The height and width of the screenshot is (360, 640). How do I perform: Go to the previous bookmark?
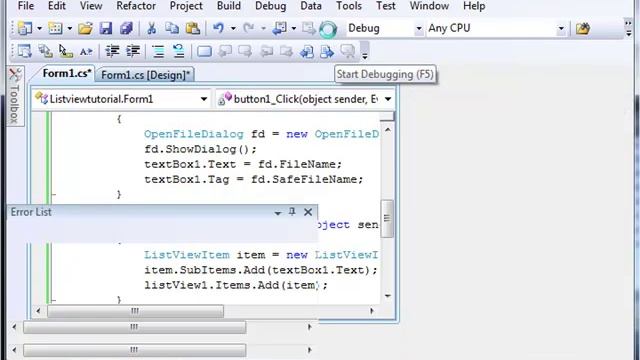click(225, 51)
